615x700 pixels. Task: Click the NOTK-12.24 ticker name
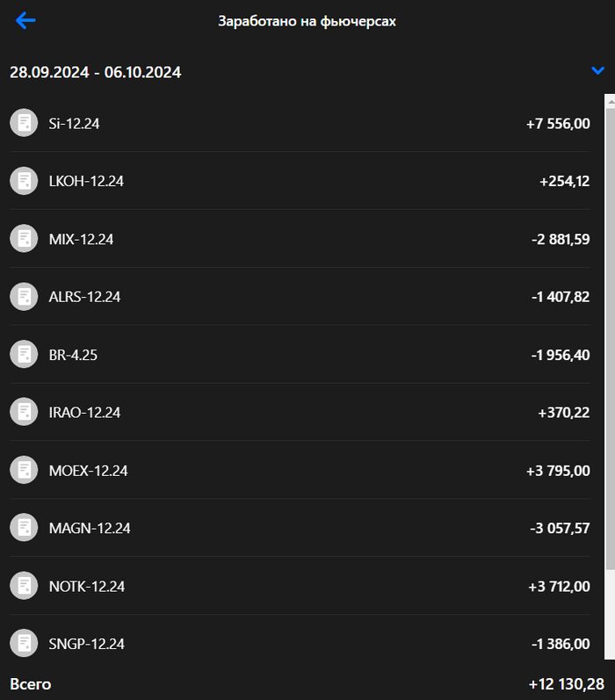(x=87, y=587)
